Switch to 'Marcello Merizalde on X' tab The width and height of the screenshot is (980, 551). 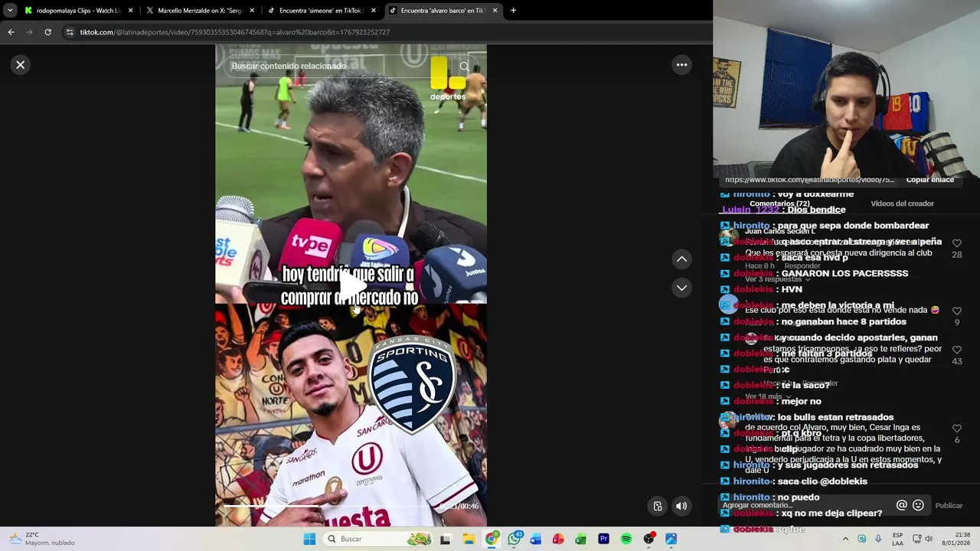click(194, 11)
